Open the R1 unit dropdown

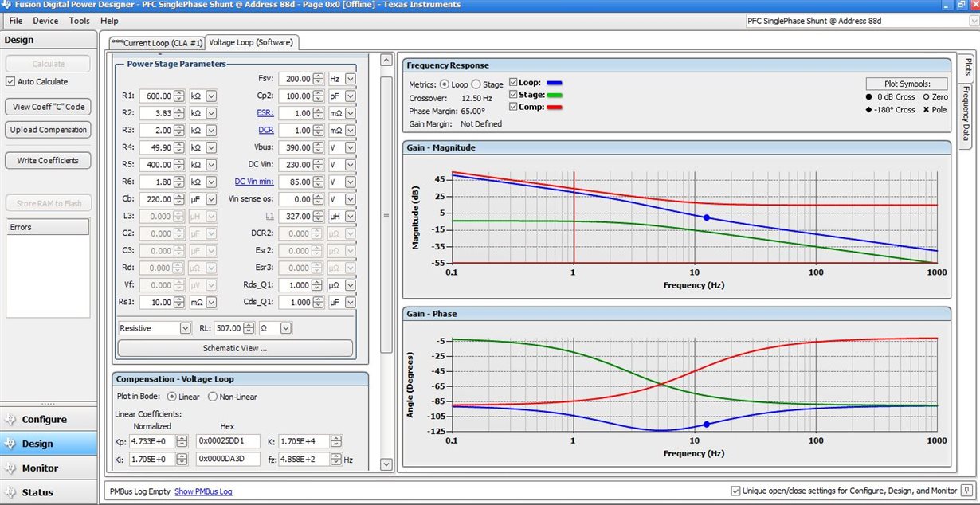(x=211, y=96)
